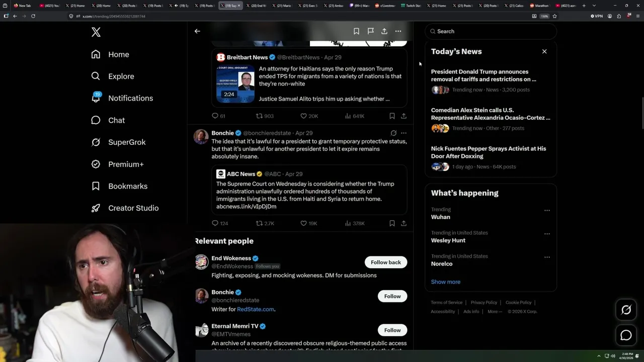644x362 pixels.
Task: Open Chat in the sidebar
Action: pyautogui.click(x=108, y=120)
